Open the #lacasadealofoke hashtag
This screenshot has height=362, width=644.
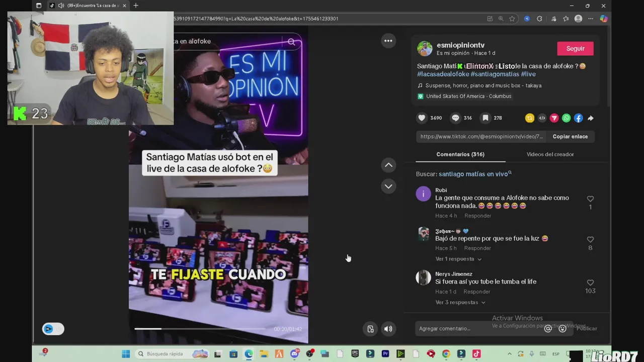443,74
